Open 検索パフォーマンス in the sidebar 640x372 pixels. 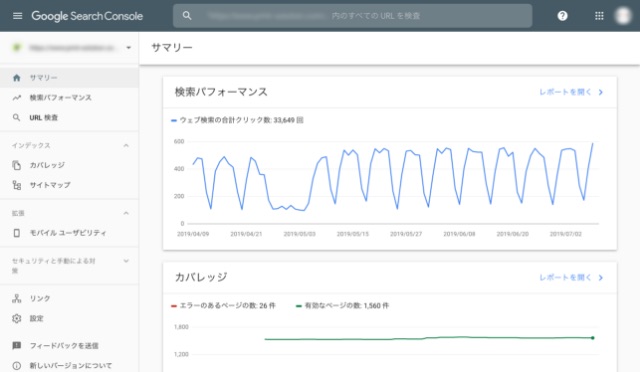(69, 98)
